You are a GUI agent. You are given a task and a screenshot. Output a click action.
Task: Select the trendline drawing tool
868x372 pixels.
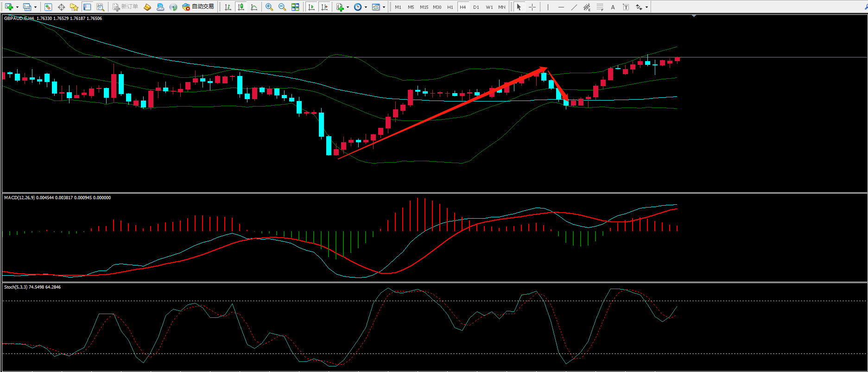574,7
